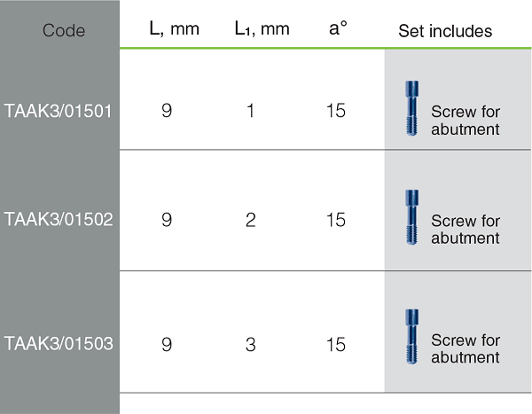Select product code TAAK3/01501
Image resolution: width=532 pixels, height=414 pixels.
[58, 111]
